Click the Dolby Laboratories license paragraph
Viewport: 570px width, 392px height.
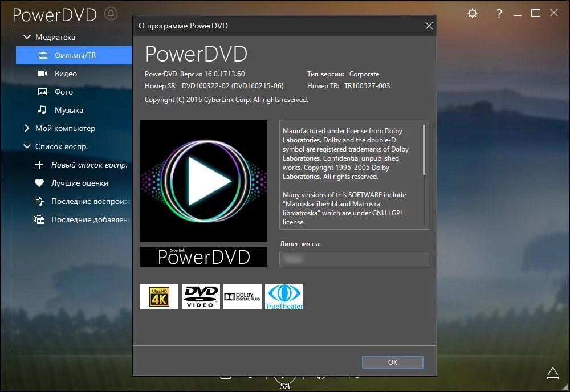pyautogui.click(x=346, y=154)
